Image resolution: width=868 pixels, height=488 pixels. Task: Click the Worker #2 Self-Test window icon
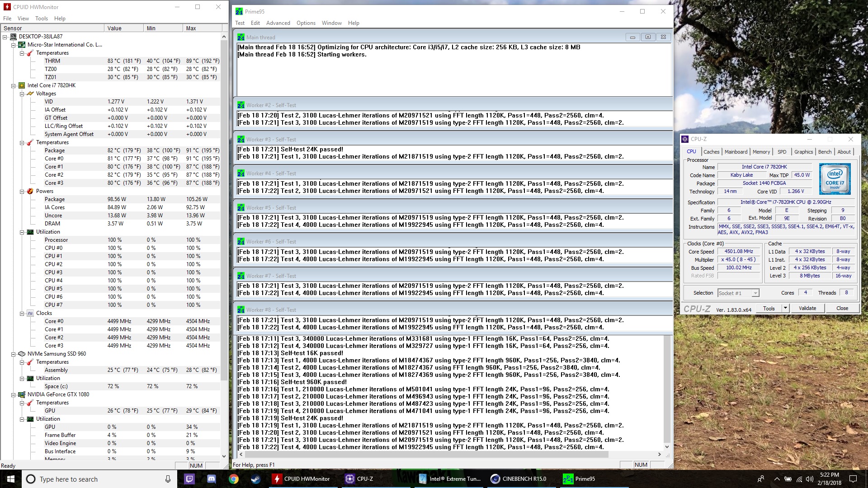[241, 105]
